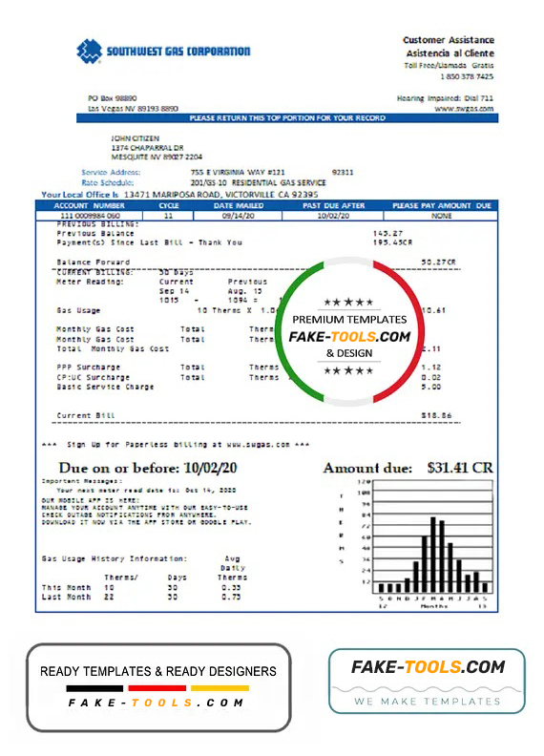Image resolution: width=544 pixels, height=756 pixels.
Task: Open the www.swgas.com link under Hearing Impaired
Action: pos(464,109)
